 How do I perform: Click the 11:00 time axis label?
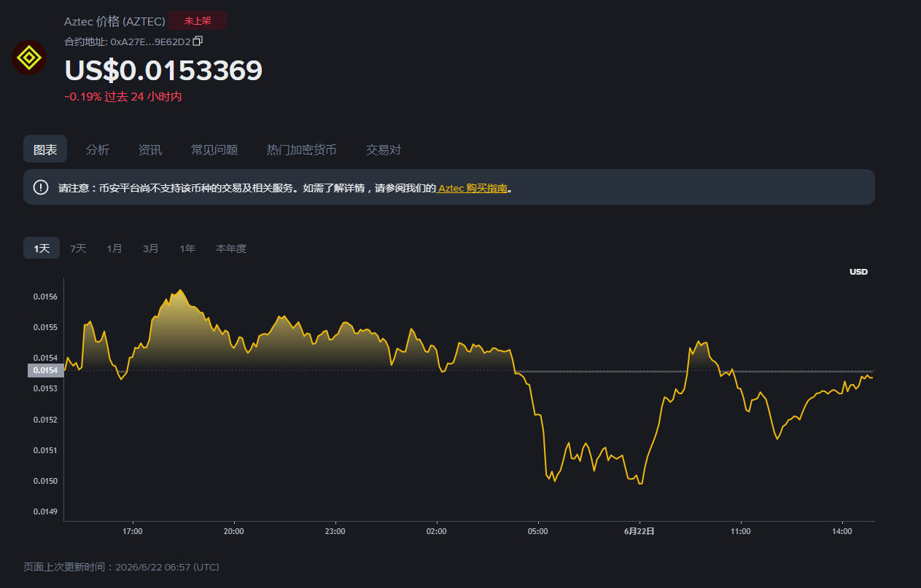[x=741, y=532]
